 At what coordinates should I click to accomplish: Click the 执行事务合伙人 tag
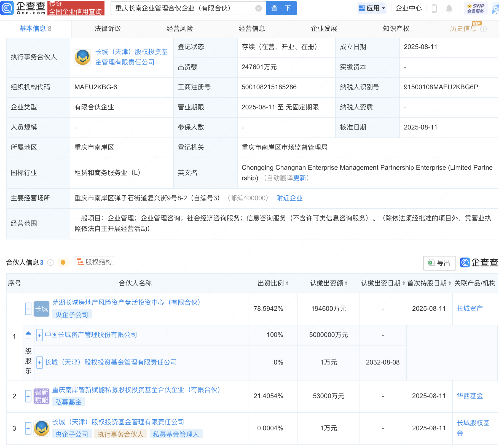point(120,434)
